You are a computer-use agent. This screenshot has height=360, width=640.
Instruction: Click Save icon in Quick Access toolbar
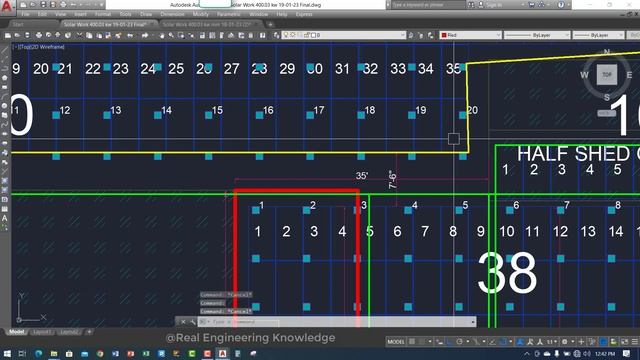tap(43, 5)
